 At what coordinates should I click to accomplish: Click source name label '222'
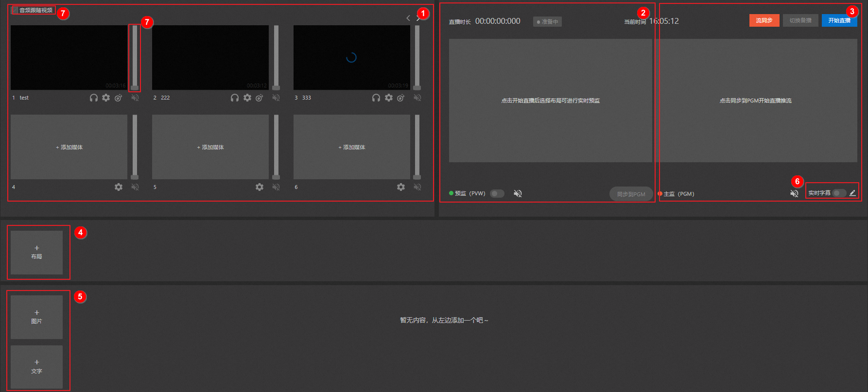coord(165,98)
